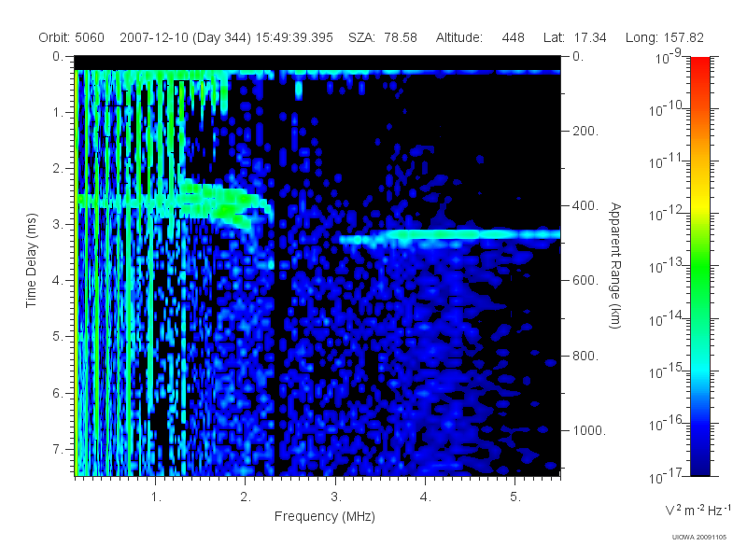Click the '800.' apparent range tick label
This screenshot has width=747, height=560.
coord(585,356)
